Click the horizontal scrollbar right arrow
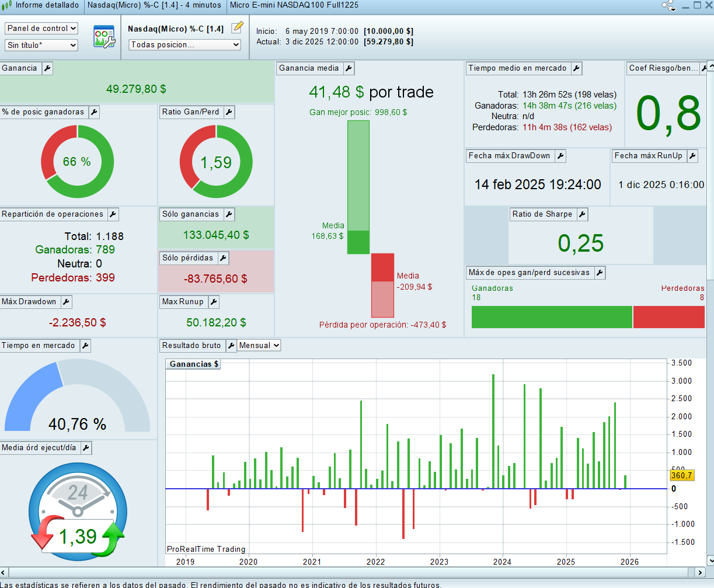Image resolution: width=714 pixels, height=588 pixels. point(699,572)
